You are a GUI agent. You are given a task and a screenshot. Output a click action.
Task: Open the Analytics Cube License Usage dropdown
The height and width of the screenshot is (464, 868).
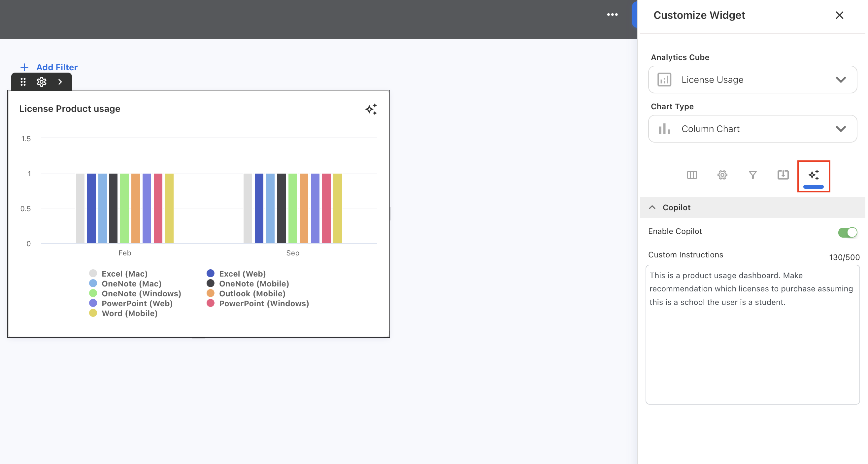752,80
